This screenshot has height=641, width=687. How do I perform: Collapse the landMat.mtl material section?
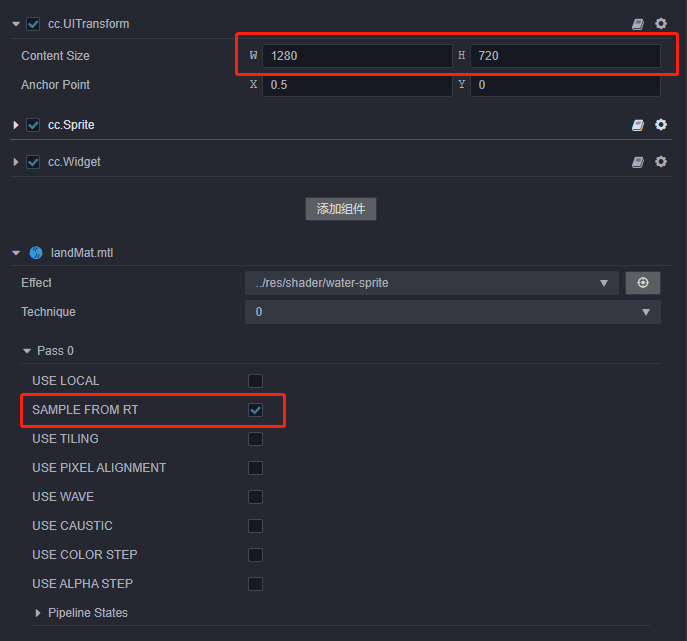[16, 253]
